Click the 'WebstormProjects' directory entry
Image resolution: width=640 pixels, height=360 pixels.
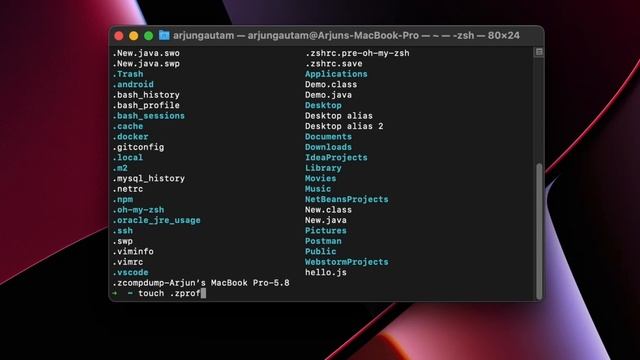click(x=347, y=262)
